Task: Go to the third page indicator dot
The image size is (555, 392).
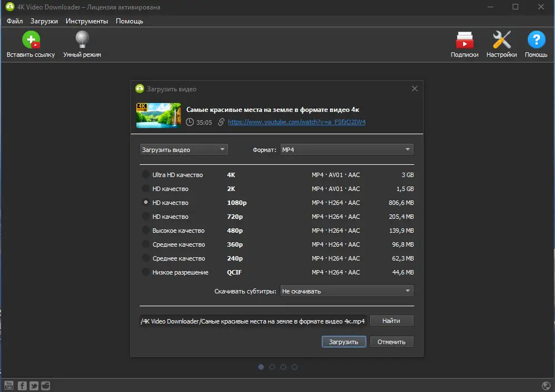Action: click(283, 367)
